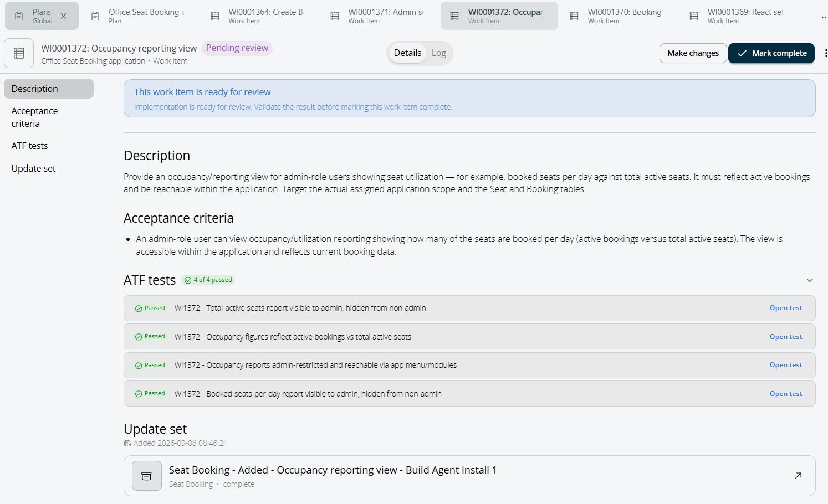Open the WI0001371 Admin tab
The image size is (828, 504).
point(381,16)
